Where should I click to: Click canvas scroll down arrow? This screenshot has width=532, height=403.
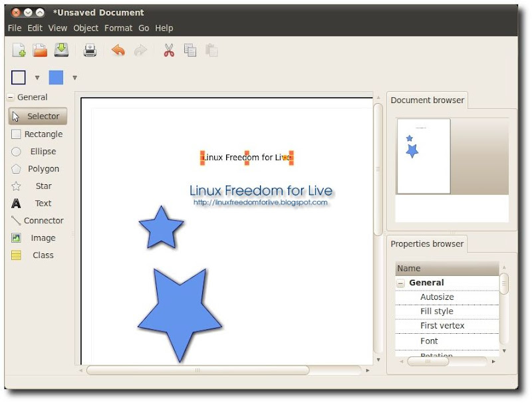pos(378,360)
